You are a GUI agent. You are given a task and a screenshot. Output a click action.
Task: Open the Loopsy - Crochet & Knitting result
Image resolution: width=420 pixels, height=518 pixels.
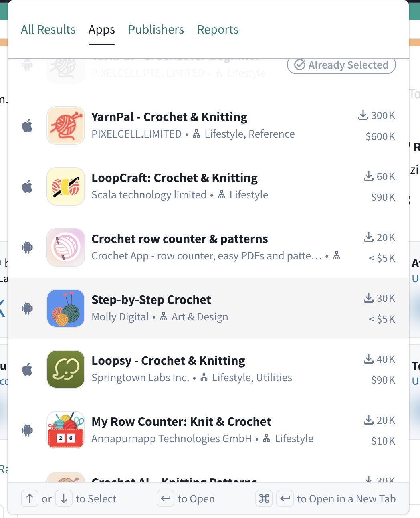click(168, 360)
